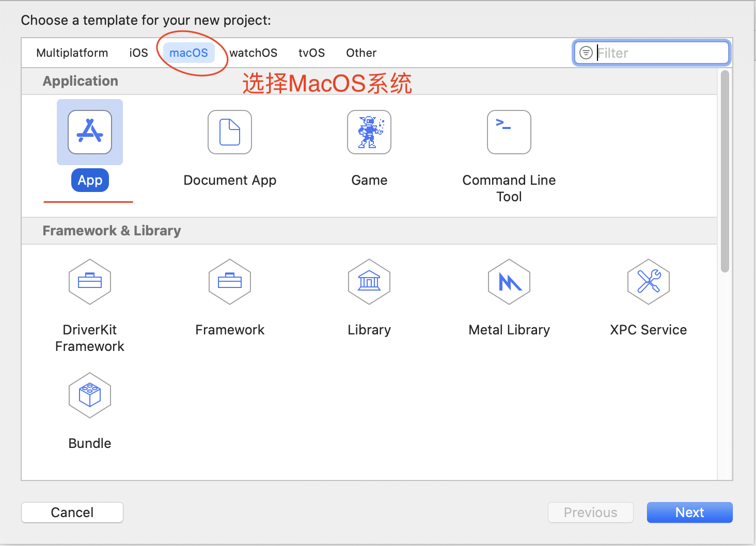Choose the XPC Service tools icon
This screenshot has width=756, height=546.
[x=649, y=282]
